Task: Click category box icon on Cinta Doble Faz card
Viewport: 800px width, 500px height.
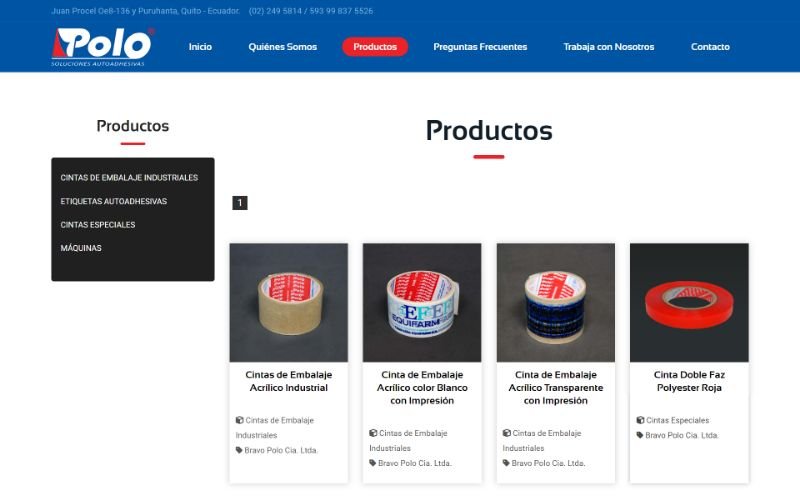Action: click(640, 420)
